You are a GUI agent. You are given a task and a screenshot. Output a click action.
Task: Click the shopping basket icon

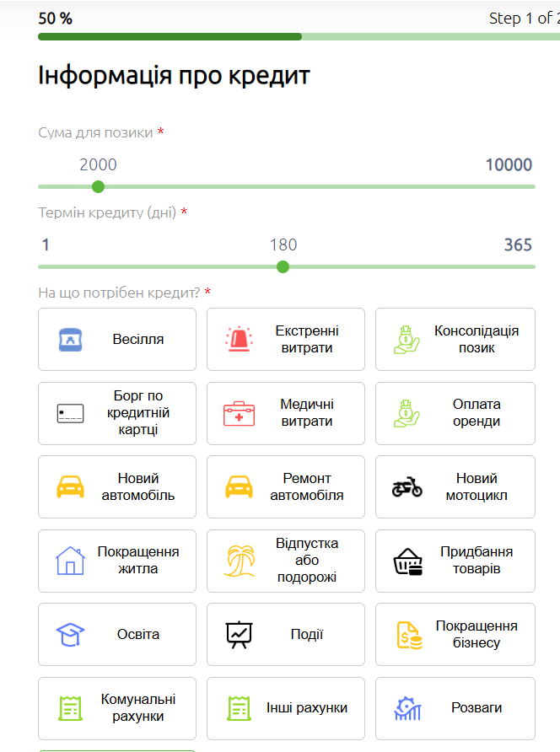click(x=408, y=561)
